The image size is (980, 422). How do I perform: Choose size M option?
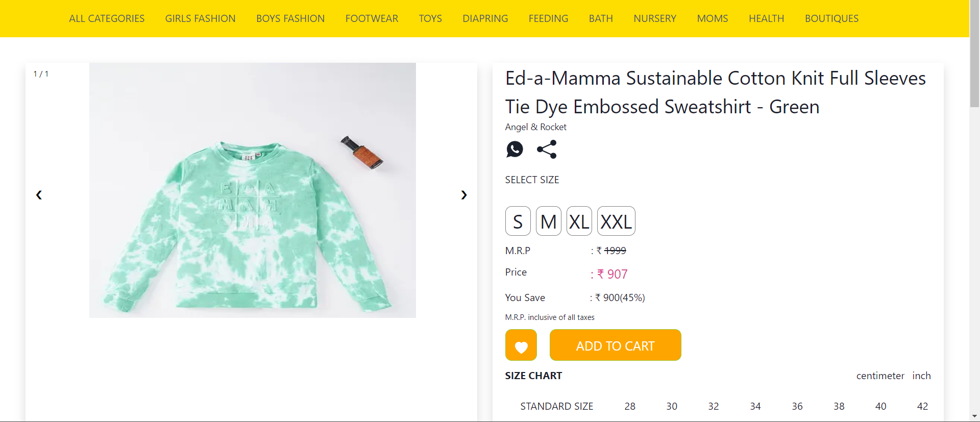click(548, 221)
